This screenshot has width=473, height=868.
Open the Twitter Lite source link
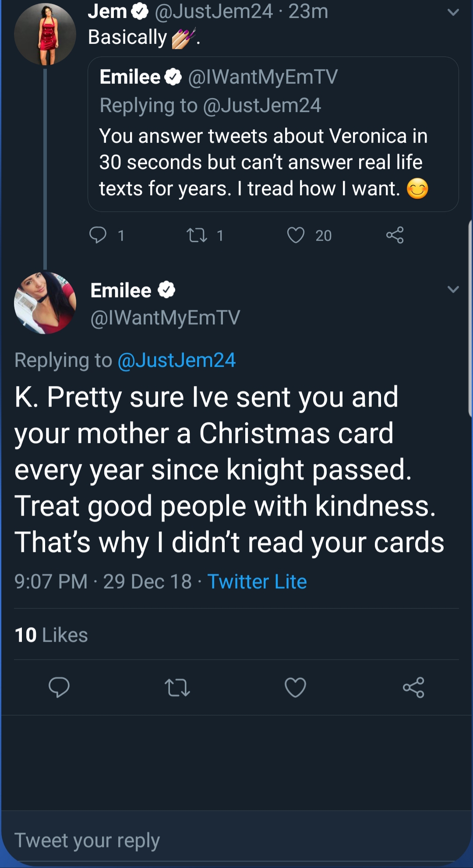click(257, 582)
